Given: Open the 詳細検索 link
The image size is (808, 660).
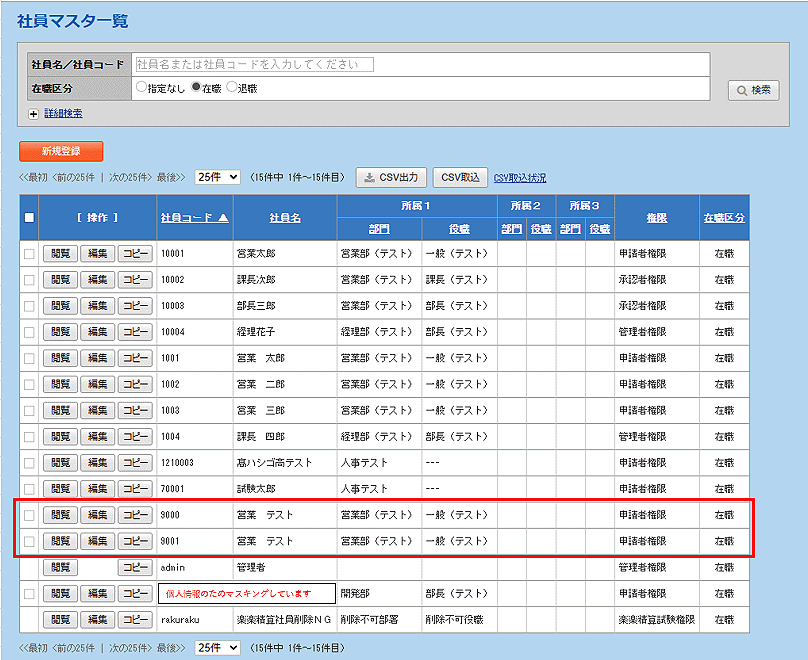Looking at the screenshot, I should [x=63, y=113].
